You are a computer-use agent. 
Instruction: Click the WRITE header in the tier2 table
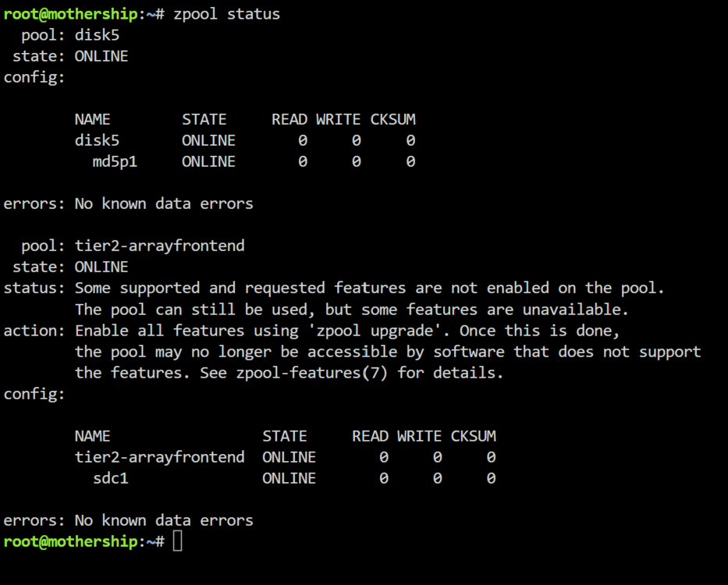point(419,437)
